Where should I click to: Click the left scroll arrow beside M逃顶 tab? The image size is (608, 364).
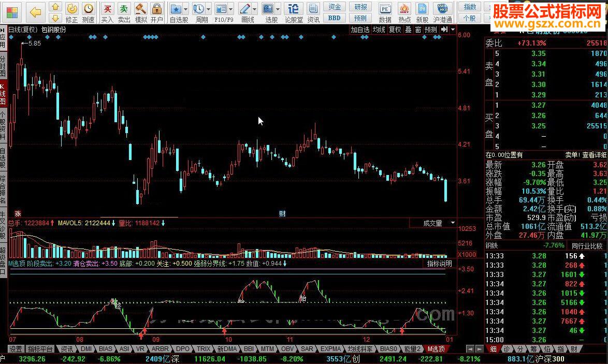(470, 349)
